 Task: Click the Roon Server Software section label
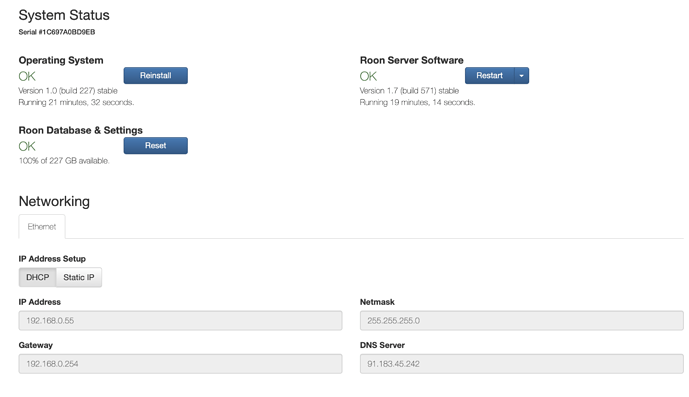(412, 60)
